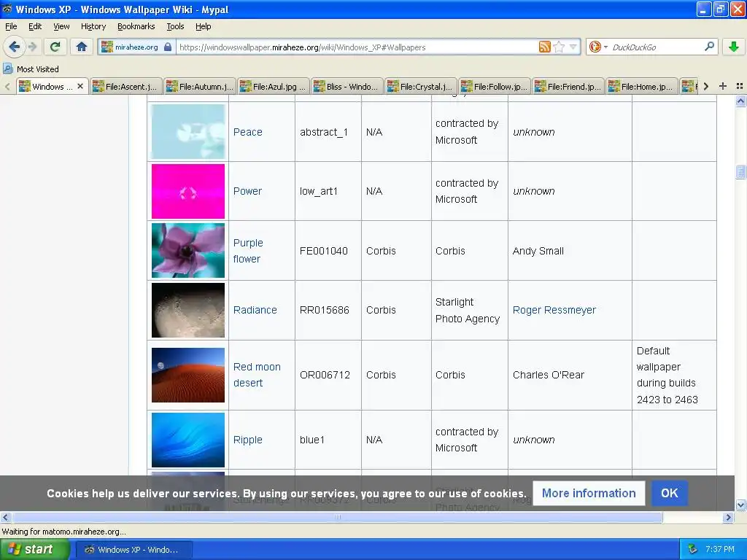Image resolution: width=747 pixels, height=560 pixels.
Task: Close the Windows XP wiki tab
Action: click(x=80, y=86)
